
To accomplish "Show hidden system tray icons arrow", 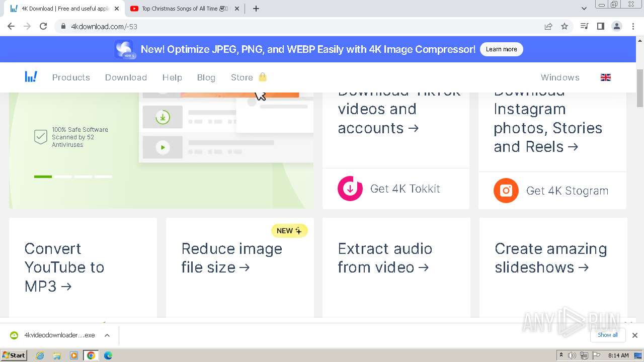I will (561, 355).
